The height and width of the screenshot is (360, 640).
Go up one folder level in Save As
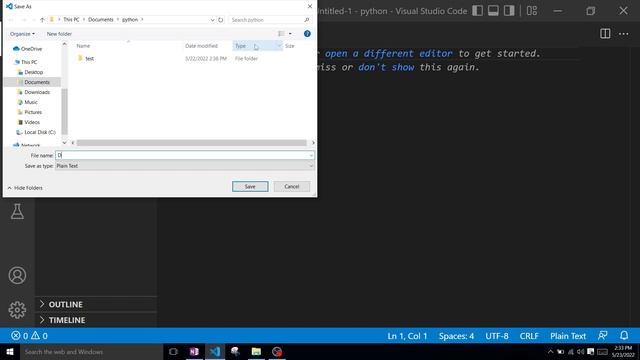[42, 20]
